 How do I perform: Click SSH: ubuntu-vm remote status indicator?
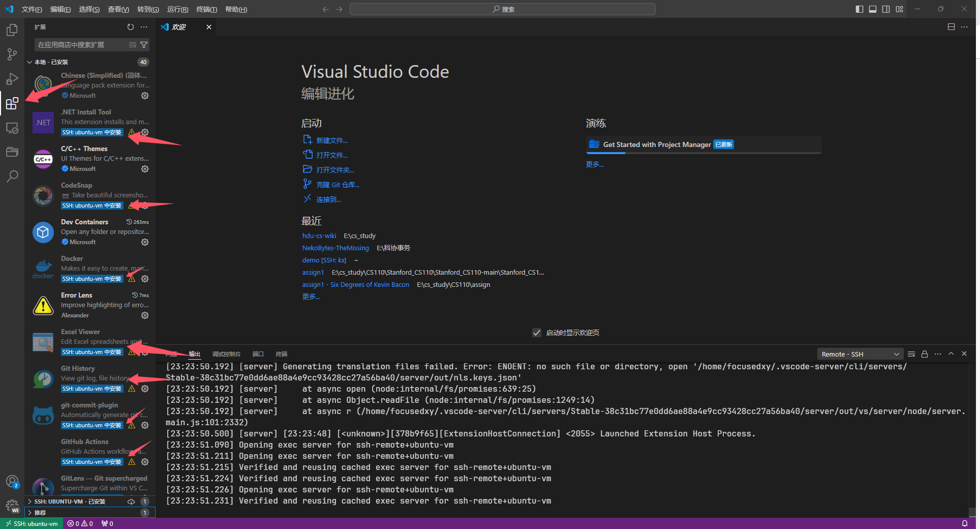coord(32,523)
